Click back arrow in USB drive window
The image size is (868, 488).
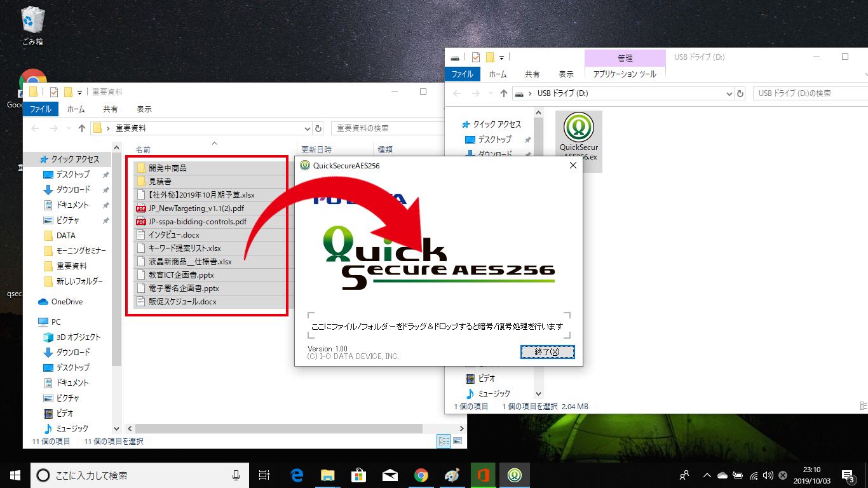coord(458,93)
